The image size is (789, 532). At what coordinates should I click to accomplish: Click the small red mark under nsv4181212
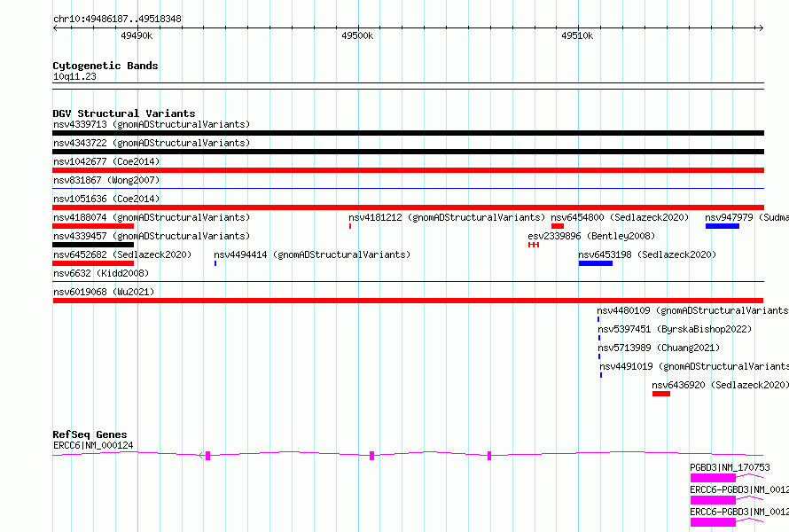pos(350,226)
